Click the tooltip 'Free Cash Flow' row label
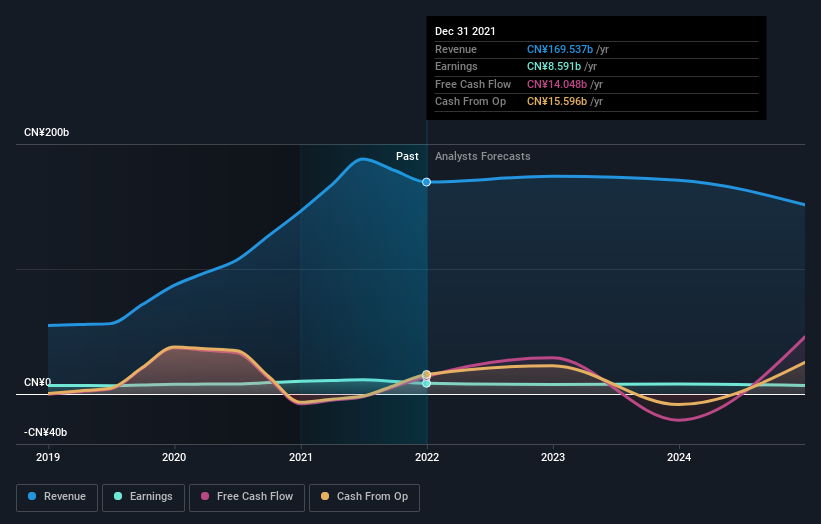Image resolution: width=821 pixels, height=524 pixels. (473, 84)
